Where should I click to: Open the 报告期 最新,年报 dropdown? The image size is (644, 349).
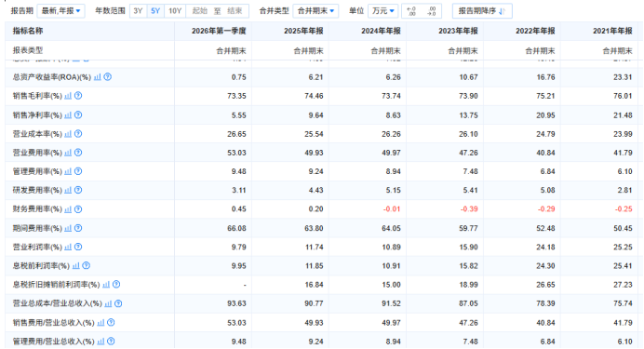click(x=60, y=11)
